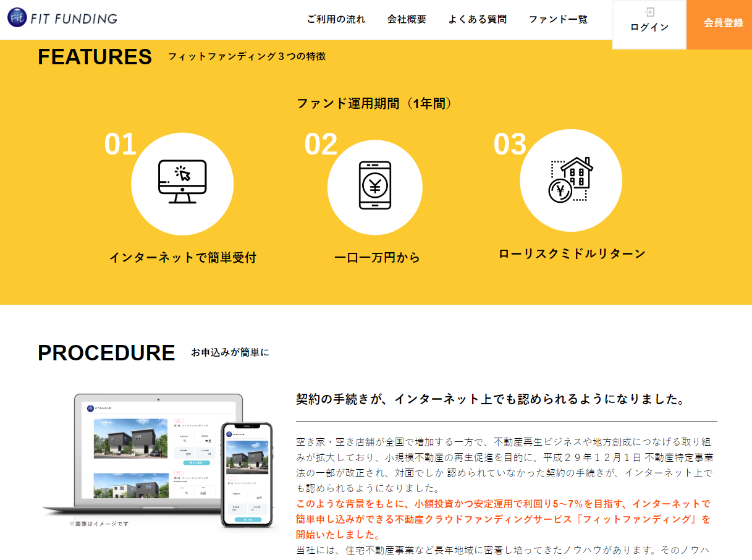Screen dimensions: 752x560
Task: Go to よくある質問 page
Action: [478, 19]
